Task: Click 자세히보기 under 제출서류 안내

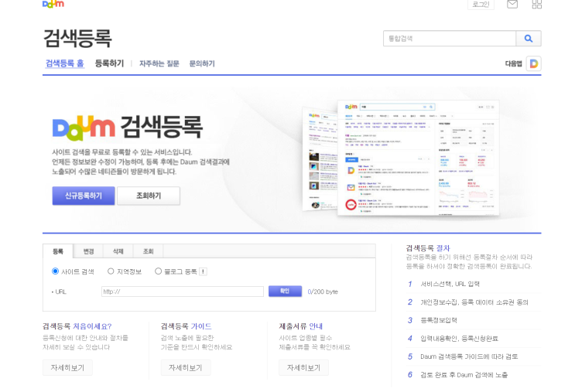Action: [303, 367]
